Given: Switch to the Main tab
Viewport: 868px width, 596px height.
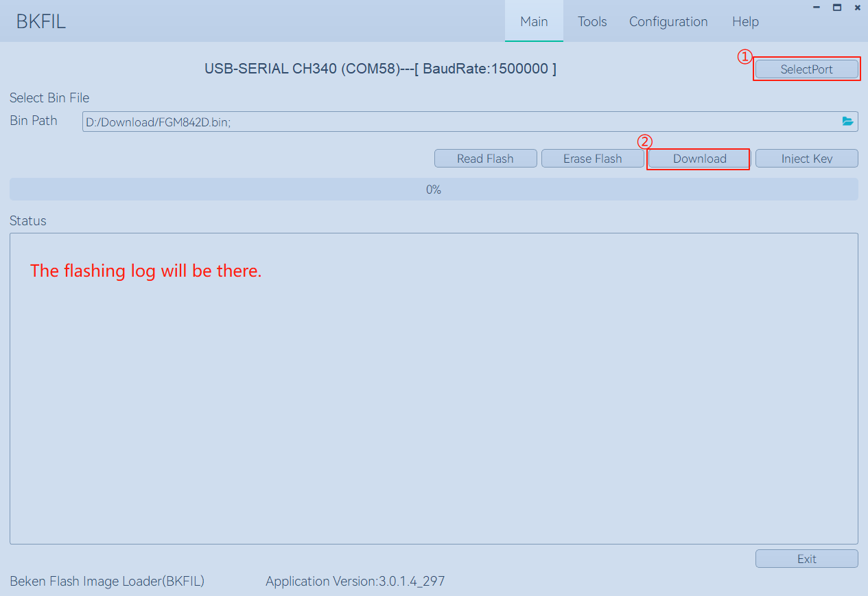Looking at the screenshot, I should click(x=534, y=21).
